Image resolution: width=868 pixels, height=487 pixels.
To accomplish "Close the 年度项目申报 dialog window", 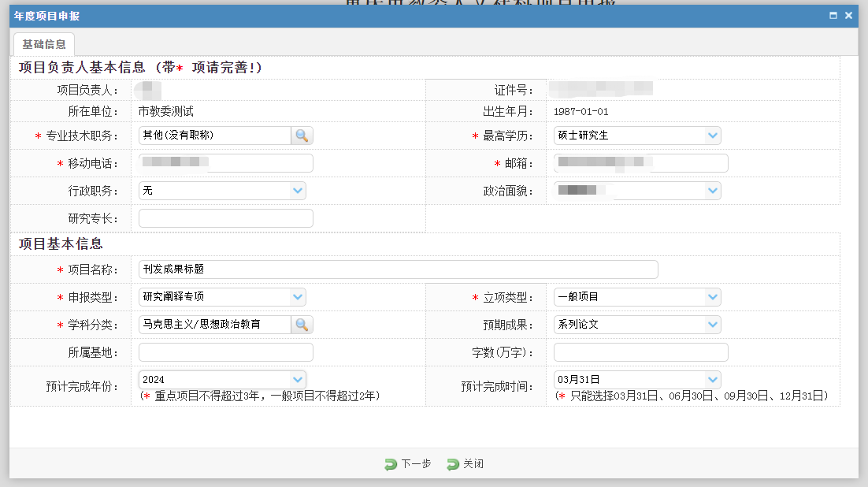I will tap(848, 15).
